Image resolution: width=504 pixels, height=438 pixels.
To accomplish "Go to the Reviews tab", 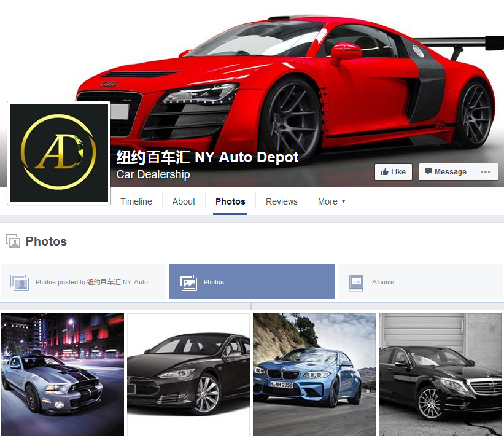I will click(x=281, y=201).
